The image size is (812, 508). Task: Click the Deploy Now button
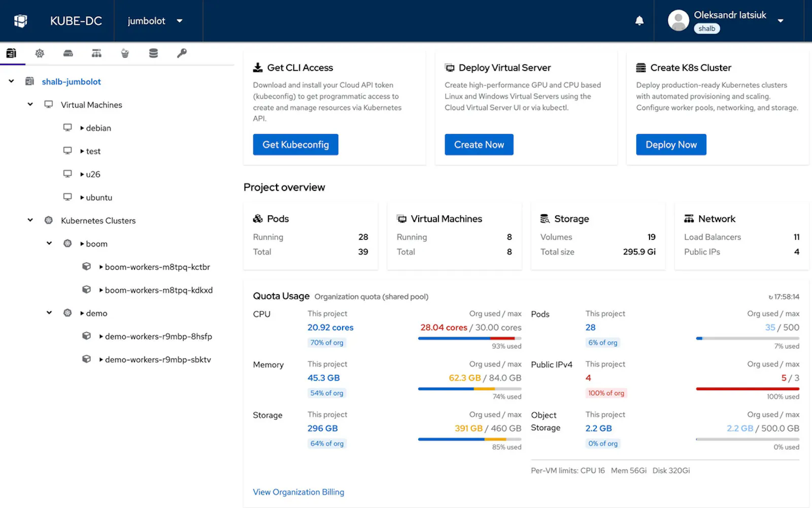click(x=671, y=145)
